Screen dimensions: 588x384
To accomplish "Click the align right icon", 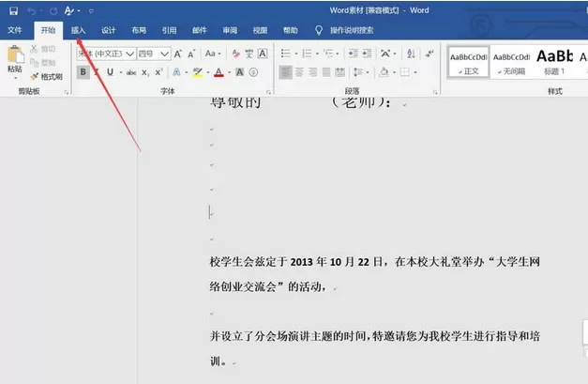I will point(312,72).
